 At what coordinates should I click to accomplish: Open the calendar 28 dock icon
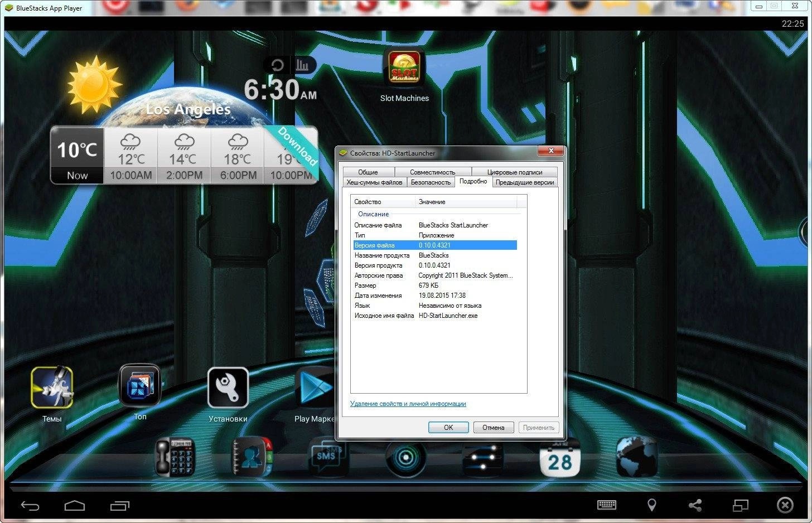pos(560,458)
